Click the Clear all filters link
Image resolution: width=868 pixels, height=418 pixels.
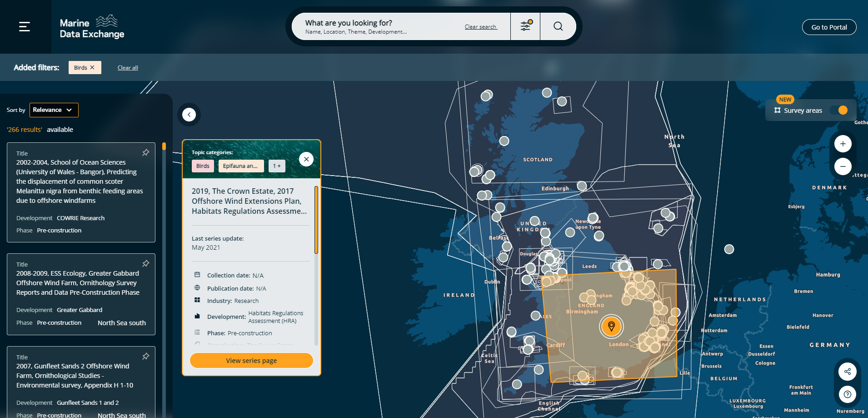[x=127, y=67]
